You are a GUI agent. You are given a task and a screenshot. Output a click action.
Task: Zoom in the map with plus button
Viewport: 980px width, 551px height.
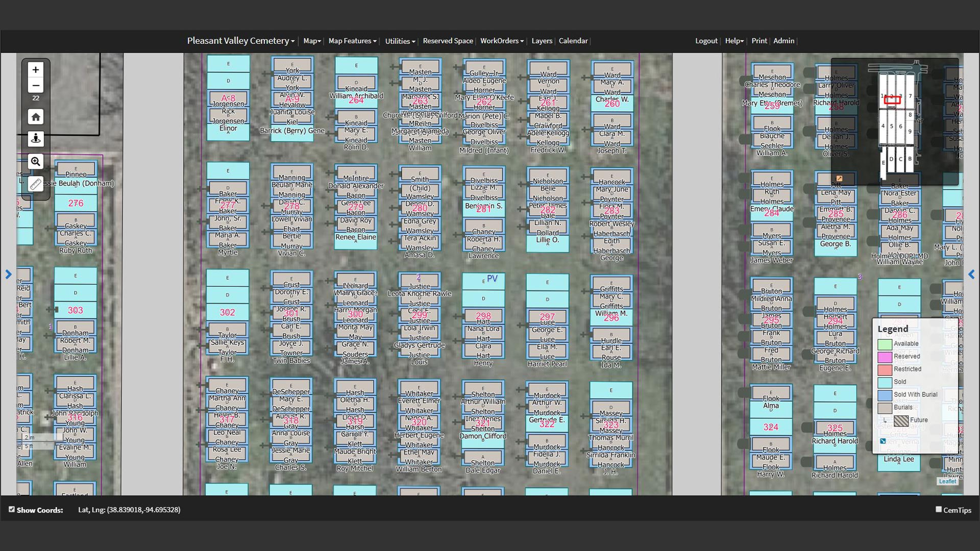click(35, 69)
